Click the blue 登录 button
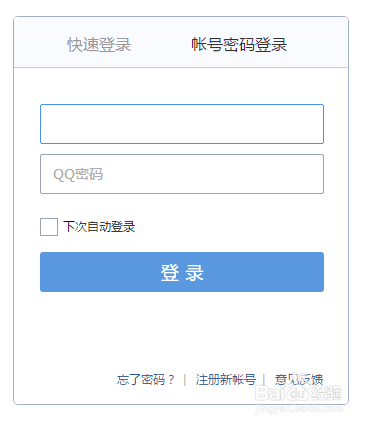The image size is (372, 426). click(x=182, y=272)
